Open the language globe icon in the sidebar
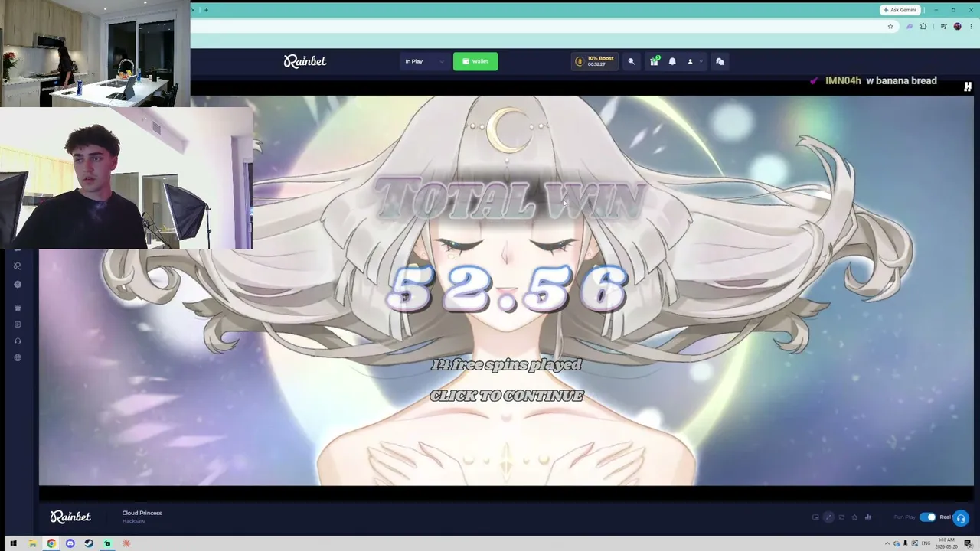The image size is (980, 551). pos(18,357)
